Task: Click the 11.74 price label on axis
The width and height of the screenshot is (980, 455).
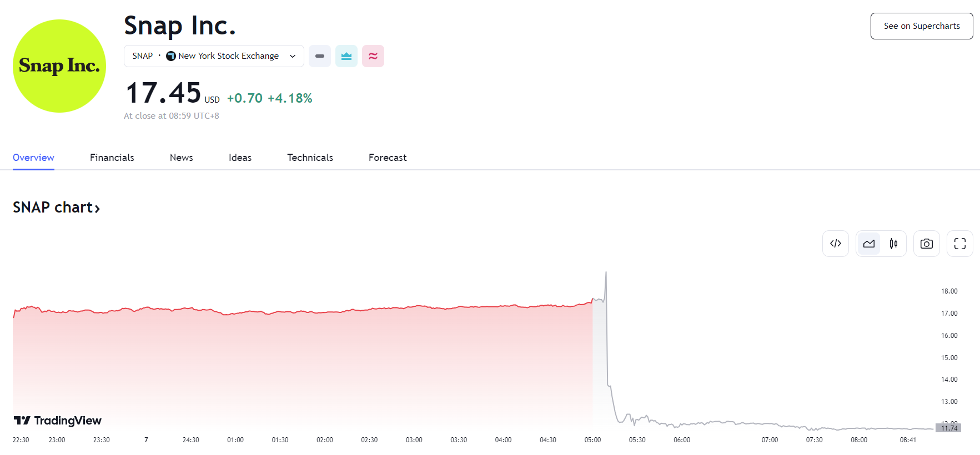Action: (948, 428)
